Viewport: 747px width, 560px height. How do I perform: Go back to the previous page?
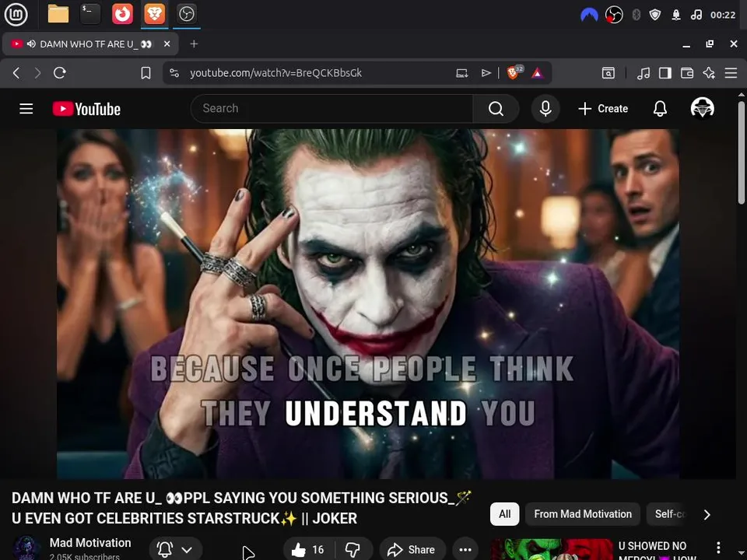point(16,73)
